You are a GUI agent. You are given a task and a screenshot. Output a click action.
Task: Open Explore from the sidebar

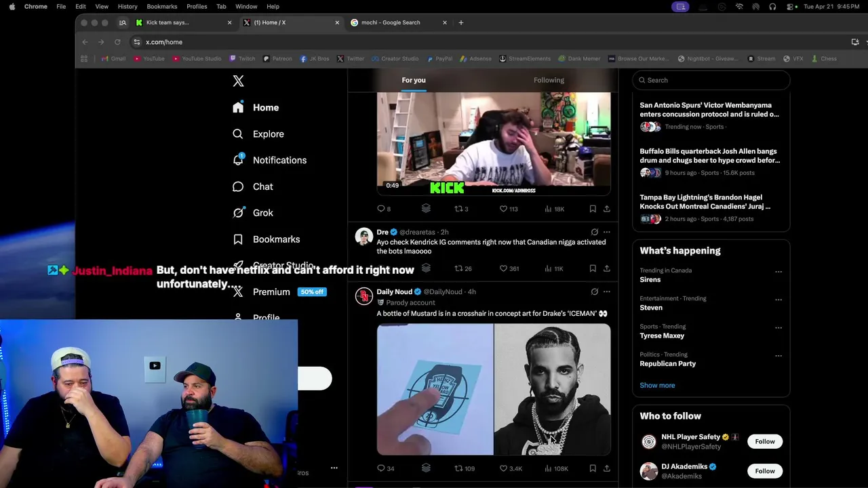click(258, 134)
